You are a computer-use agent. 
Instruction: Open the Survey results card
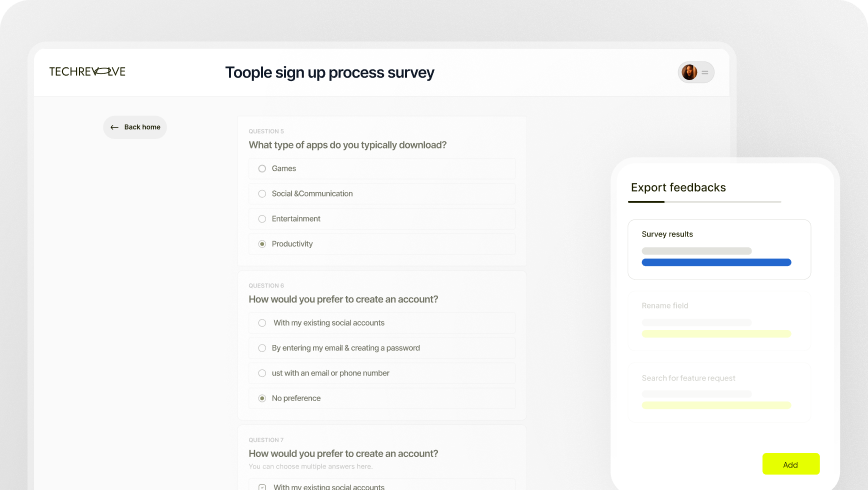[719, 248]
